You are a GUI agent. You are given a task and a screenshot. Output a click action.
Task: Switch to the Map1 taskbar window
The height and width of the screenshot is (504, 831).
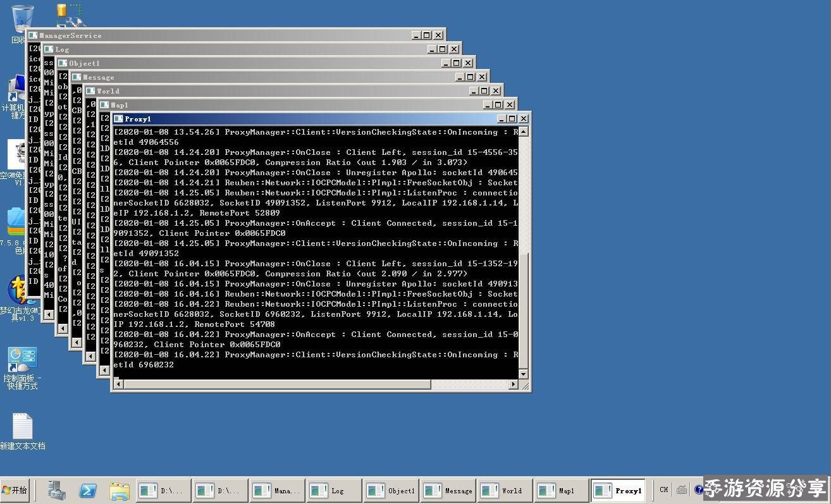pyautogui.click(x=560, y=491)
